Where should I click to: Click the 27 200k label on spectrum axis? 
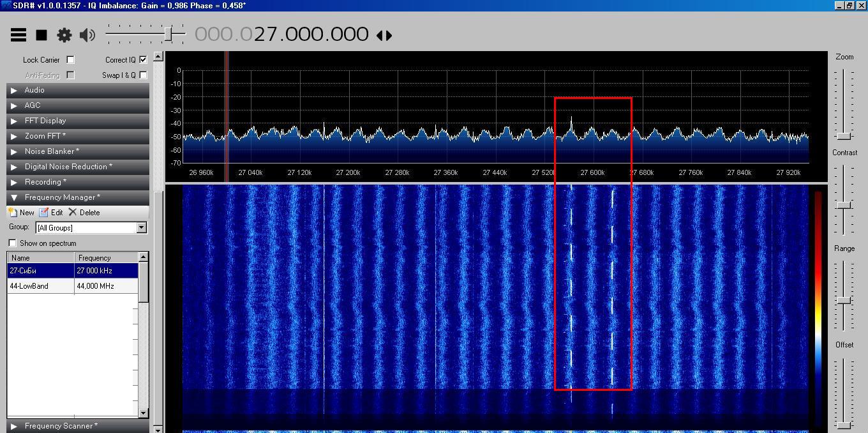coord(348,172)
